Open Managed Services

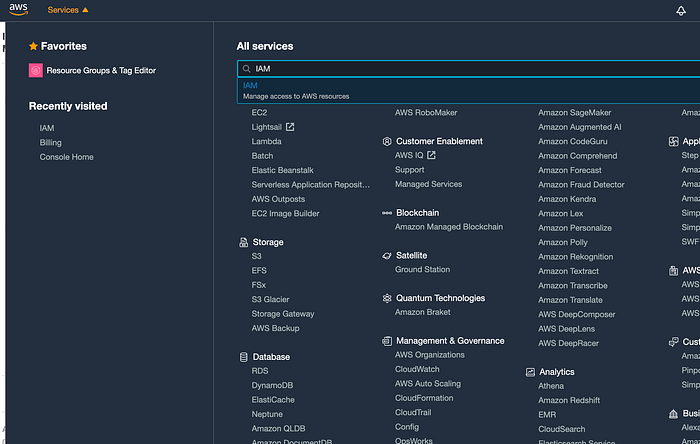click(x=429, y=184)
